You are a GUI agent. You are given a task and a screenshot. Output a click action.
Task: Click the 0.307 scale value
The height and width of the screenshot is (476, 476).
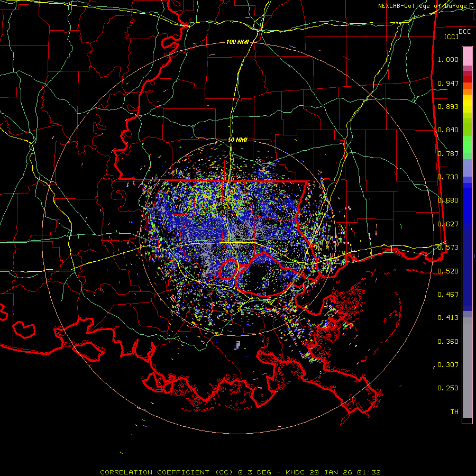[448, 365]
